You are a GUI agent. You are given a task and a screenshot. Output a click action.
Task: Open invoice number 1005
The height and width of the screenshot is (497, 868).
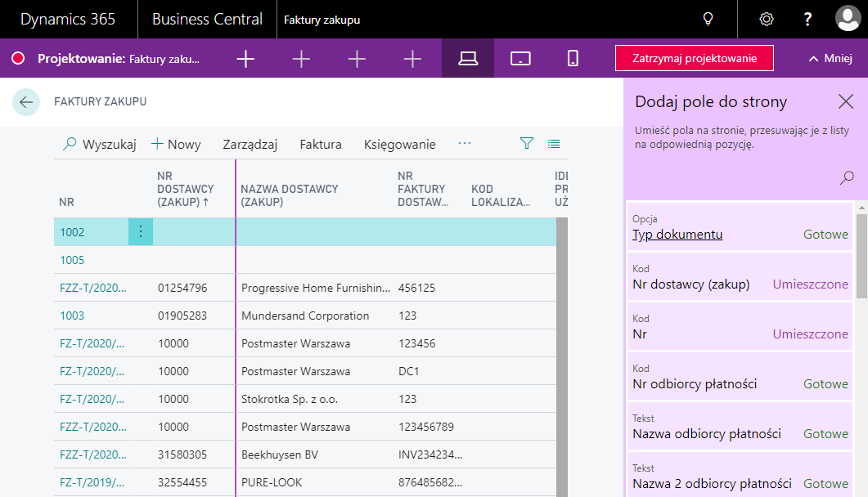tap(72, 260)
